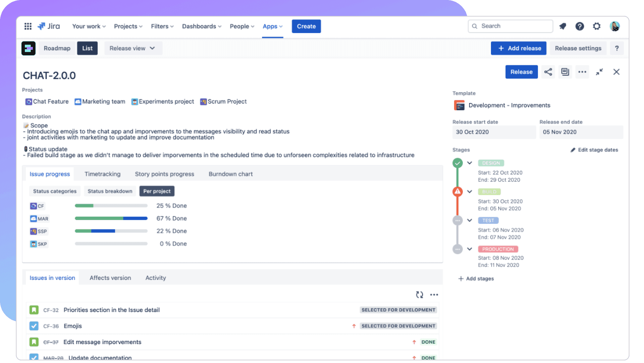644x363 pixels.
Task: Click the expand/fullscreen icon
Action: click(600, 72)
